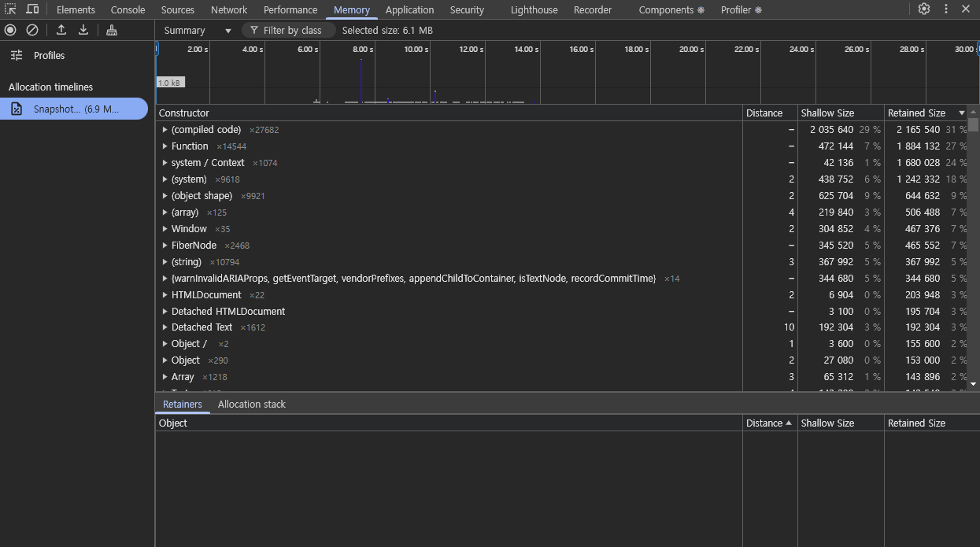The width and height of the screenshot is (980, 547).
Task: Open the Sources tab
Action: click(x=178, y=10)
